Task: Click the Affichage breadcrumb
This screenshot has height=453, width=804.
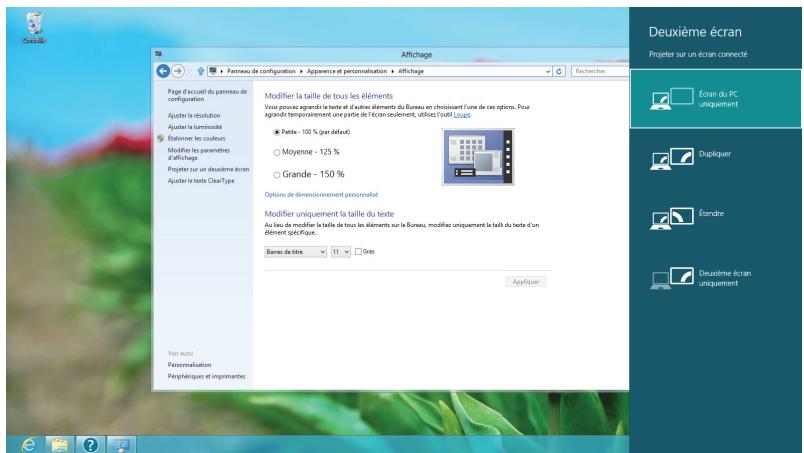Action: pos(411,71)
